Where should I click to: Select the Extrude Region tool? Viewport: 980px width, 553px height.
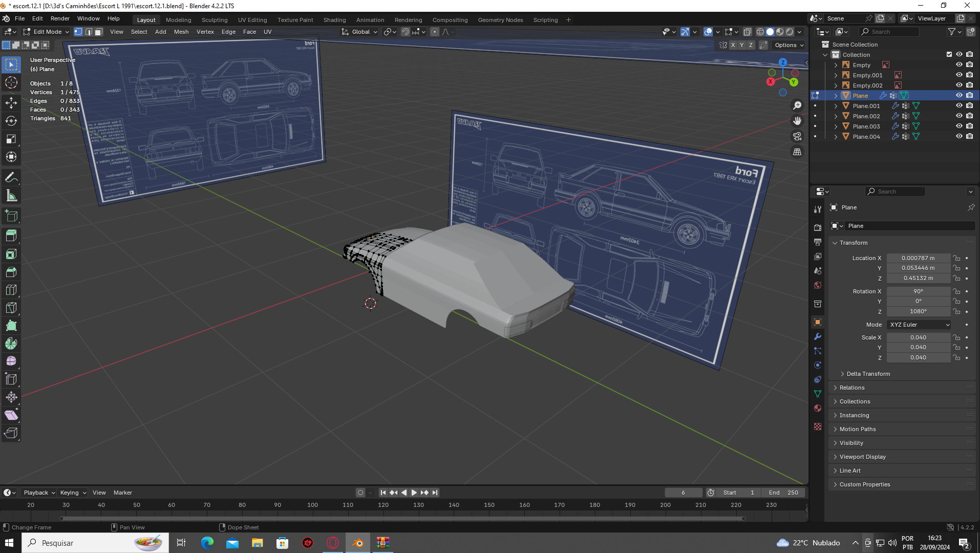(11, 236)
